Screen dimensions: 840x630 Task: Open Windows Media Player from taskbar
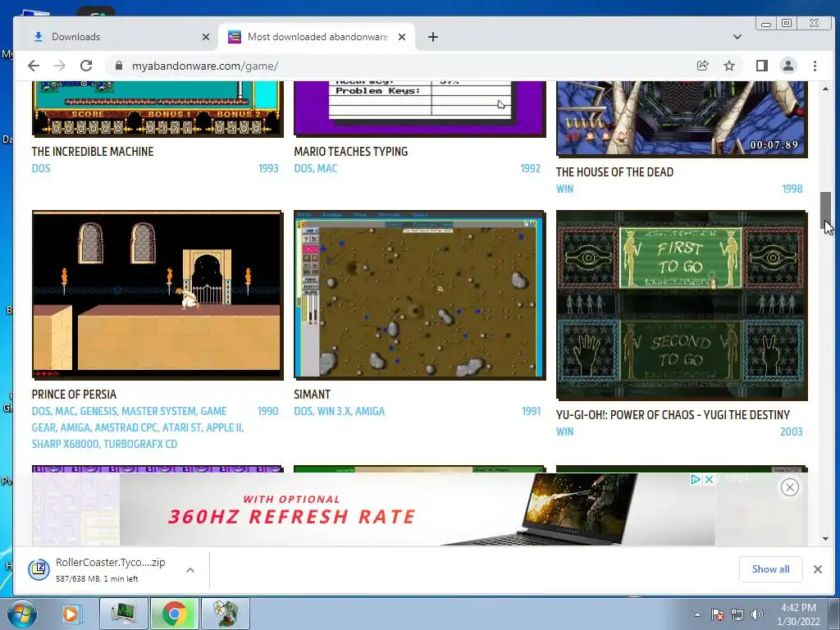pos(71,614)
